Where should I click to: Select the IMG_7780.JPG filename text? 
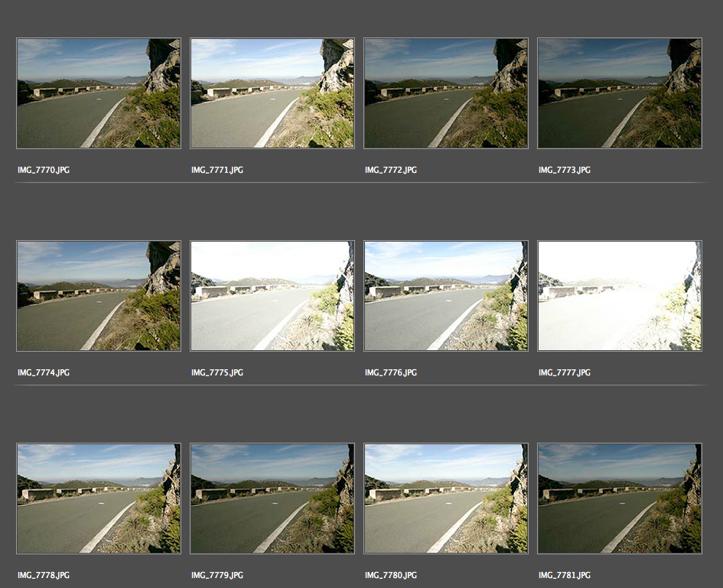tap(391, 575)
